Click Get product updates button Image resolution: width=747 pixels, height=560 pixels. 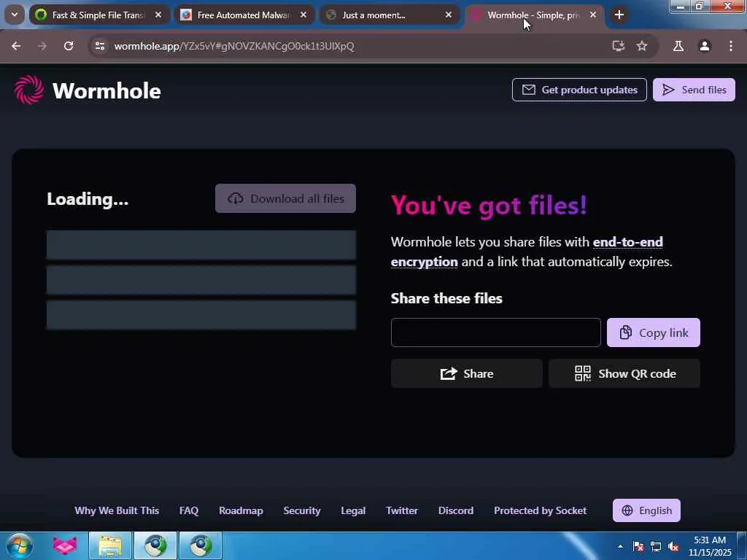[579, 90]
